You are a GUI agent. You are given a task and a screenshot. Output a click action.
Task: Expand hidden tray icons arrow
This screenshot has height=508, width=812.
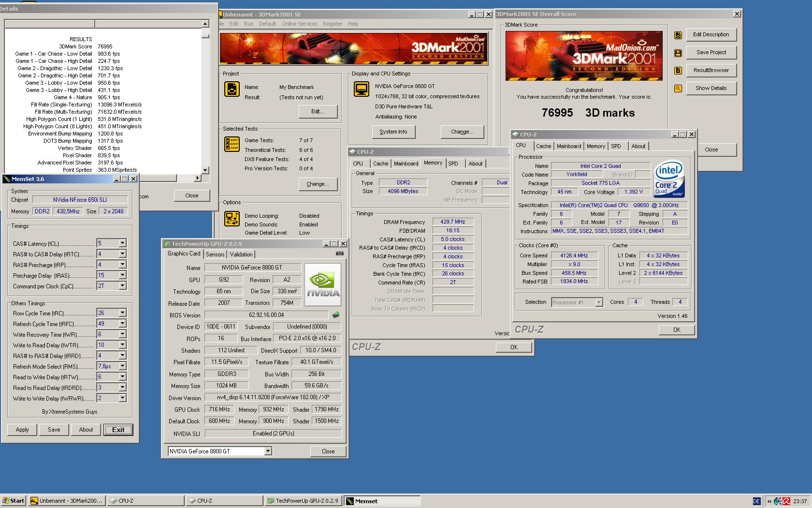(769, 501)
